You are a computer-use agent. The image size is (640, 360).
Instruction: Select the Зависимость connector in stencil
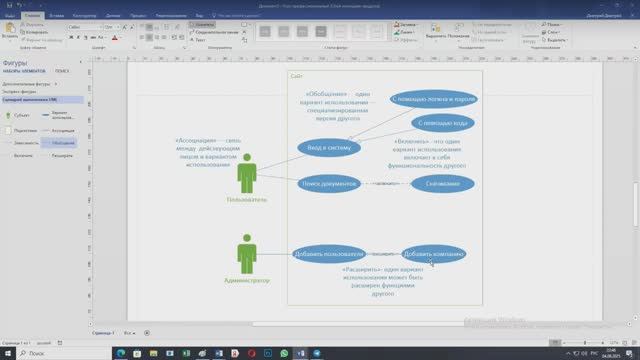coord(22,143)
